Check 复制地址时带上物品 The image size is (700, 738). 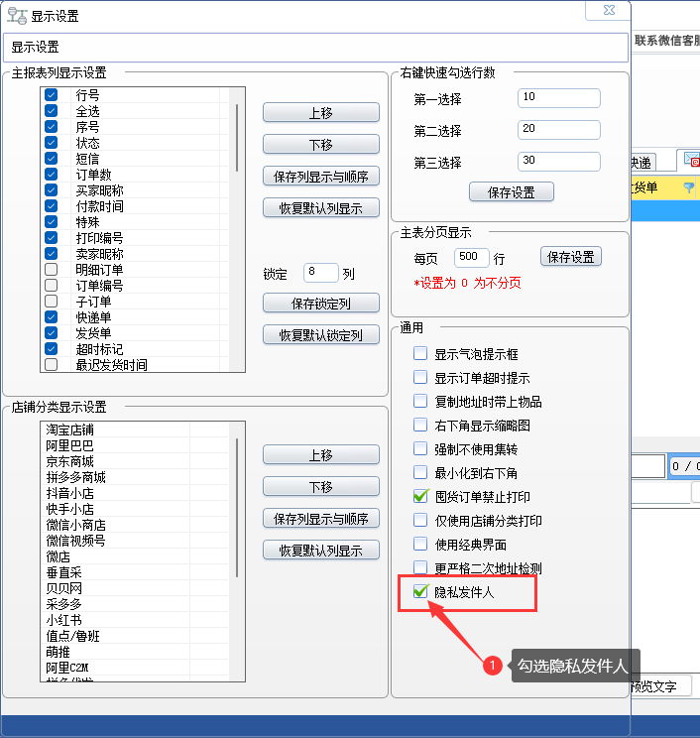(x=420, y=401)
